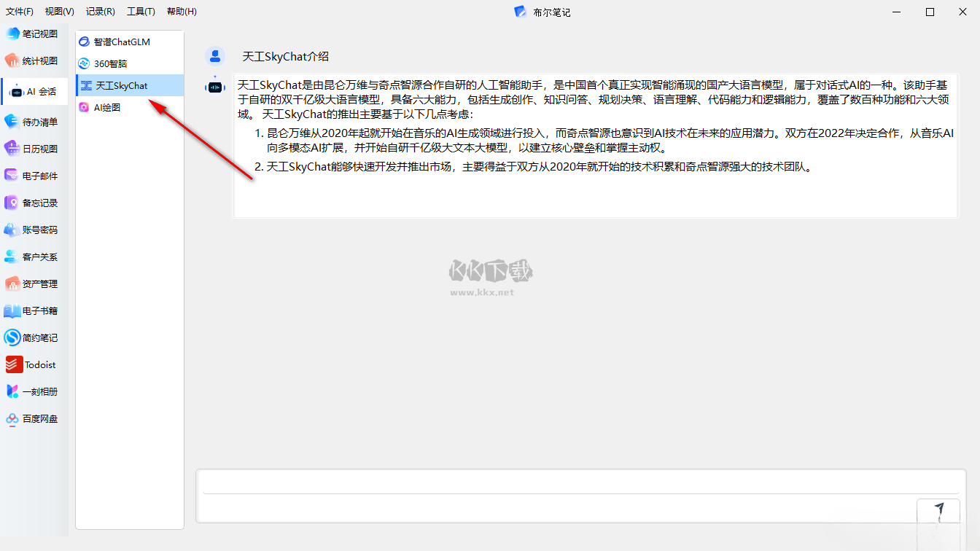Click the 客户关系 label
980x551 pixels.
(40, 257)
